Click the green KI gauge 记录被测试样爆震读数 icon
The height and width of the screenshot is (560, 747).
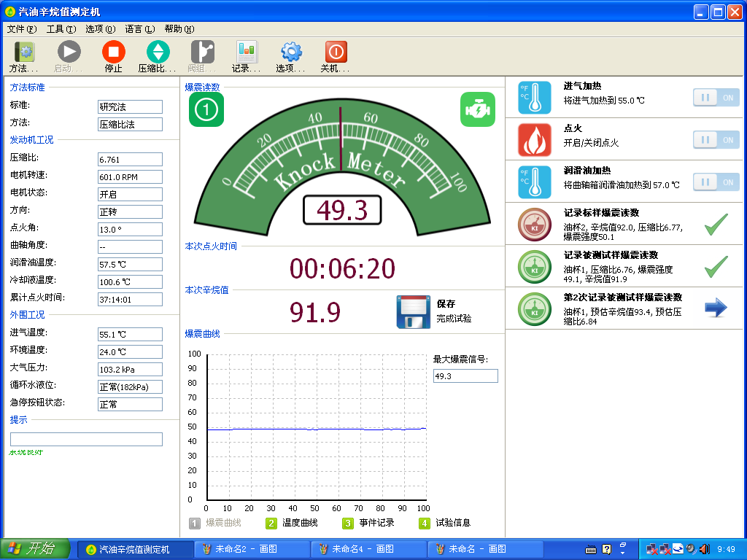click(535, 267)
